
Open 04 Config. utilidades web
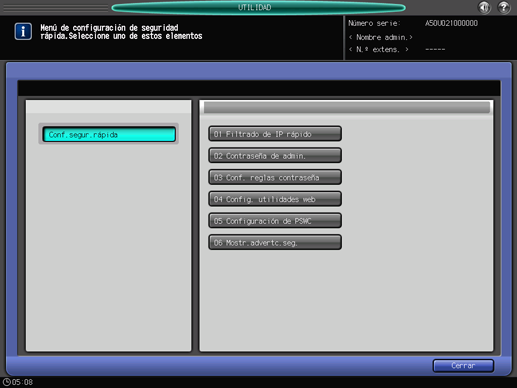275,199
